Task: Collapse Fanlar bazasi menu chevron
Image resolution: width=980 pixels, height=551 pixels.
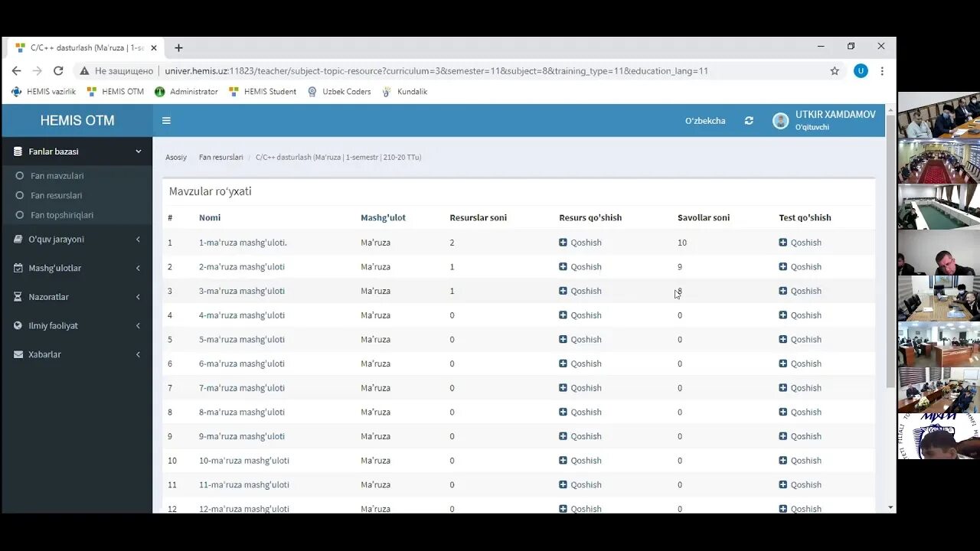Action: tap(139, 152)
